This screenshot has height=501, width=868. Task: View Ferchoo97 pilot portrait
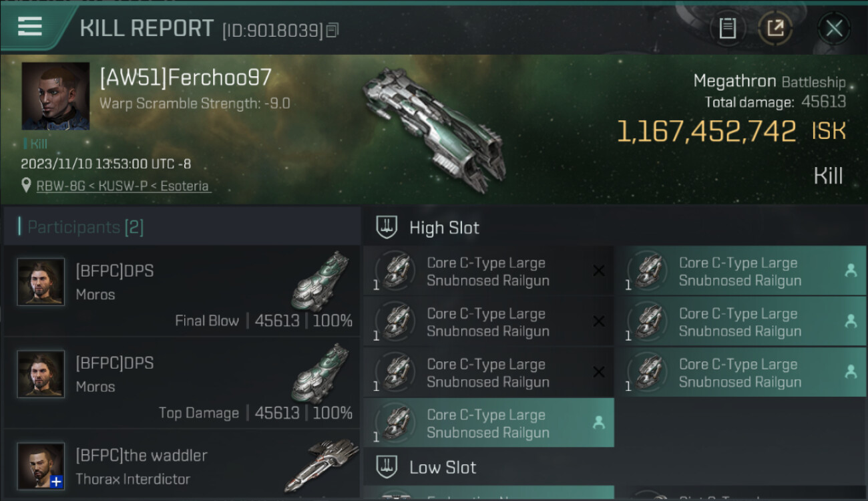(55, 96)
